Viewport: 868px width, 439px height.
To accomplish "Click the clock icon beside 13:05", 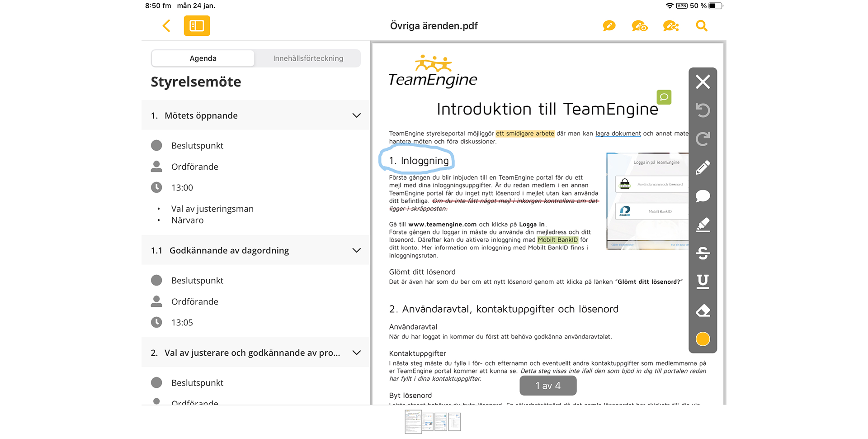I will 156,322.
